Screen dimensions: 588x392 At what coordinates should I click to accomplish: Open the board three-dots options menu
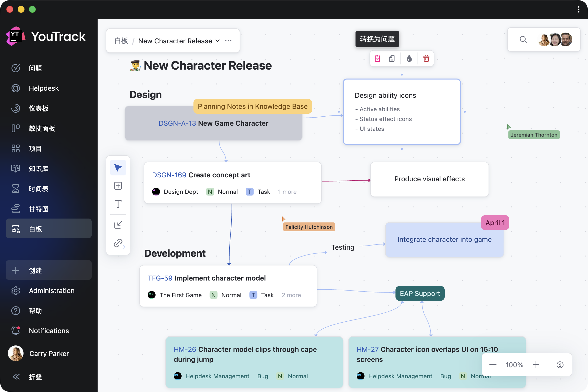coord(228,41)
